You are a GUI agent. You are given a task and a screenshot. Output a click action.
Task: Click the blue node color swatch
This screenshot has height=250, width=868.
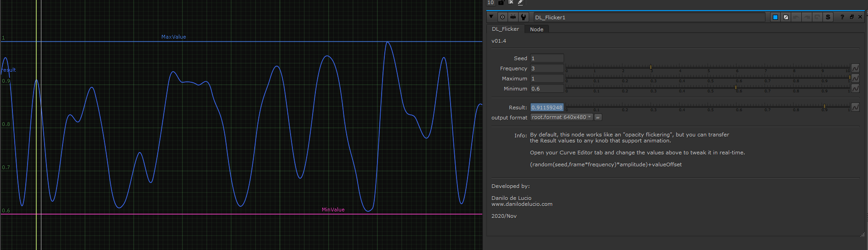(x=775, y=17)
